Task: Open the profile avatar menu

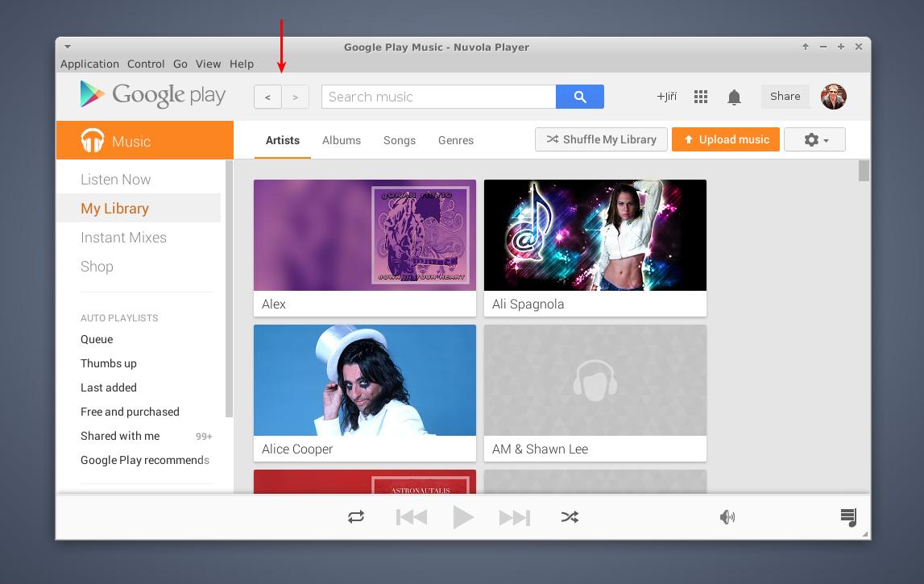Action: point(834,96)
